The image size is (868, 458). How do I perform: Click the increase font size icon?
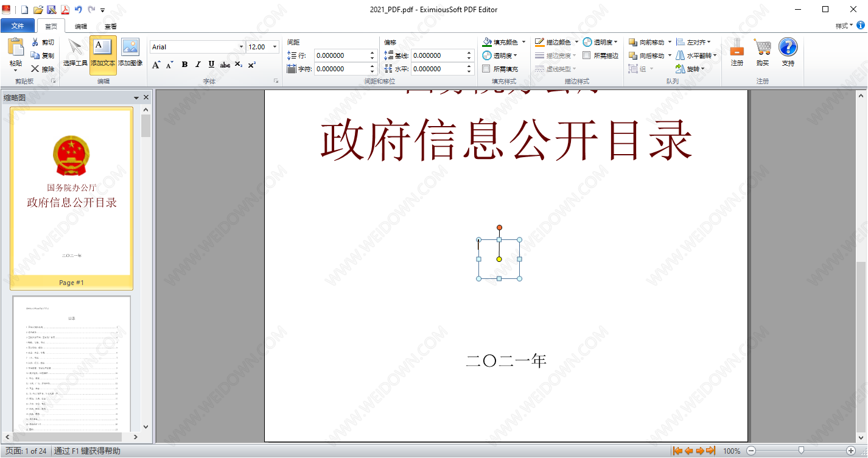(156, 65)
